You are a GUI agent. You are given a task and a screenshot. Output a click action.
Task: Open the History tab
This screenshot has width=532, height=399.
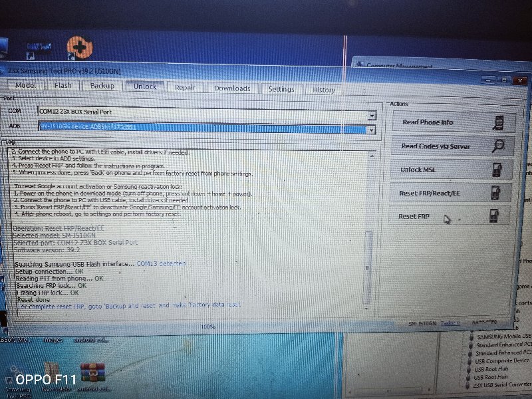324,90
